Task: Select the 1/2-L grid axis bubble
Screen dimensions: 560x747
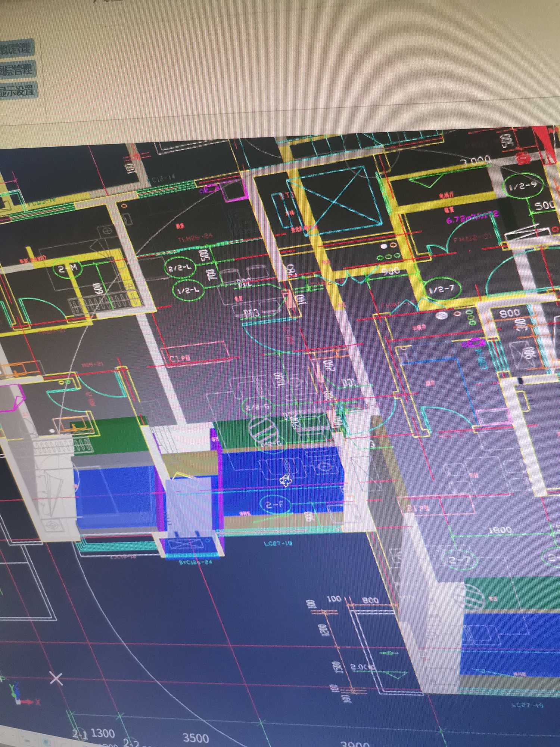Action: [188, 290]
